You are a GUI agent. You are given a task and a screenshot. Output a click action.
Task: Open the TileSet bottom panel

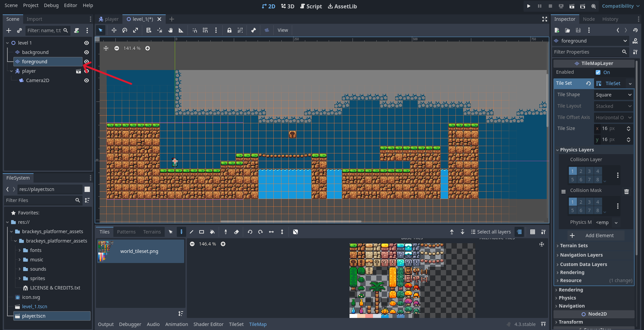(236, 324)
